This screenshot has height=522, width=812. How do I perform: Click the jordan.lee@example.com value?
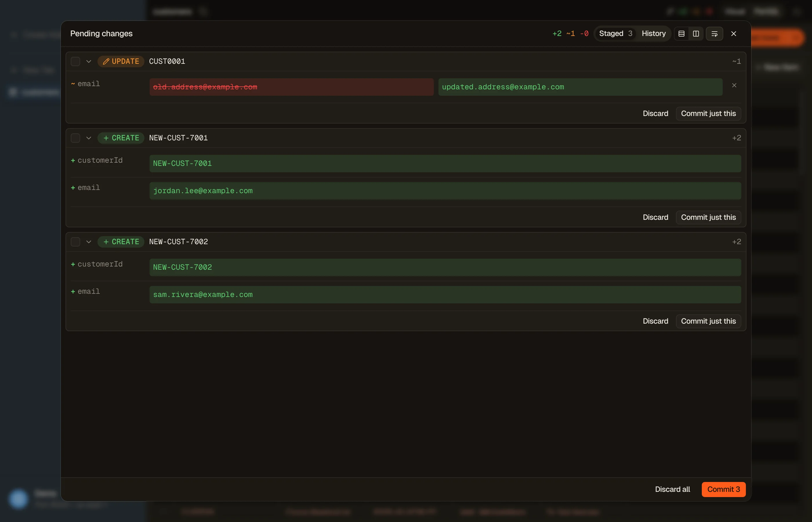point(445,191)
